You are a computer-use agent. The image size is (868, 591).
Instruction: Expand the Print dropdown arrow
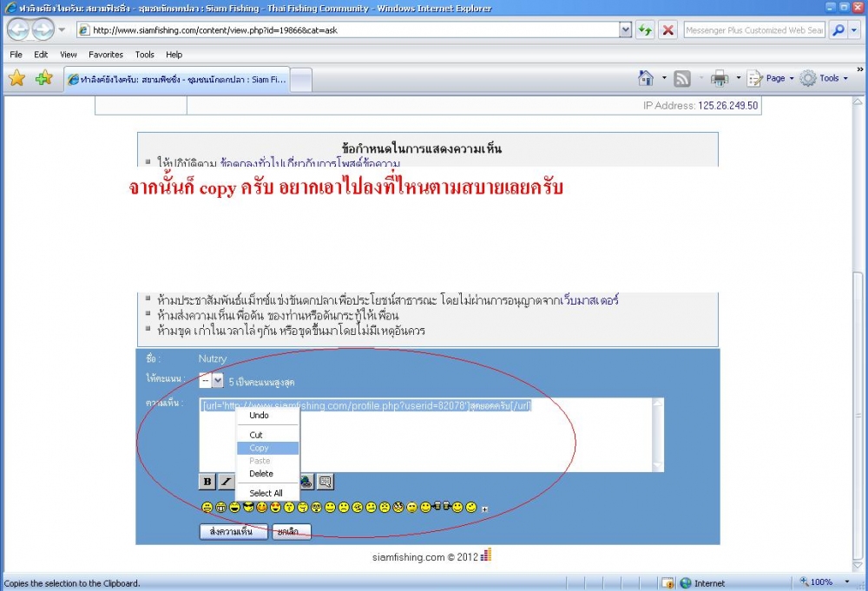tap(738, 78)
